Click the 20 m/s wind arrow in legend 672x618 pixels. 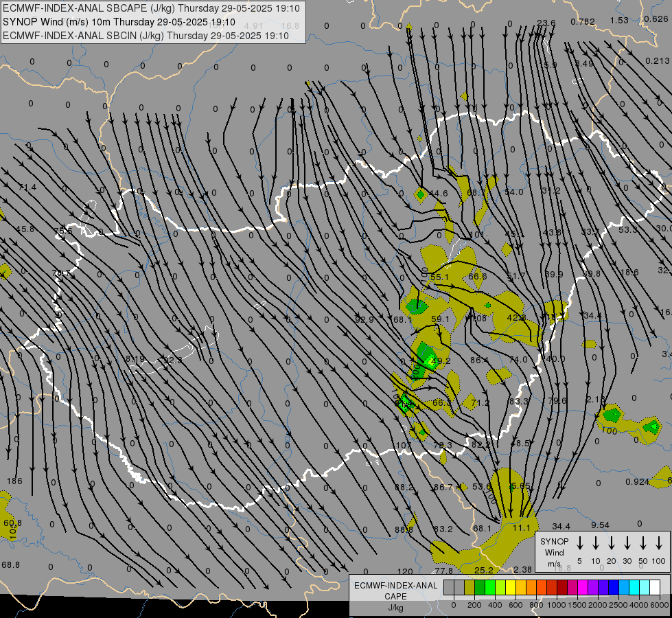(x=612, y=543)
